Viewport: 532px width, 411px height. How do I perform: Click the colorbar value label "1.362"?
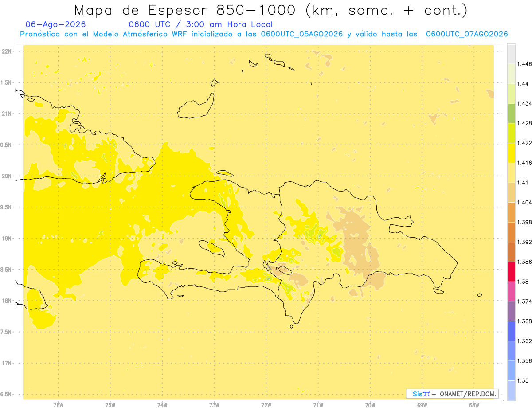click(x=524, y=341)
